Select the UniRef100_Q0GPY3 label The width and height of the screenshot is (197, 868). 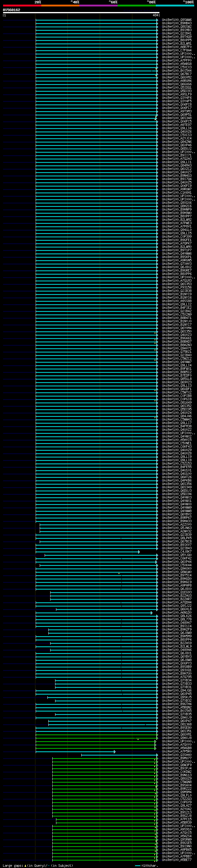pyautogui.click(x=177, y=664)
